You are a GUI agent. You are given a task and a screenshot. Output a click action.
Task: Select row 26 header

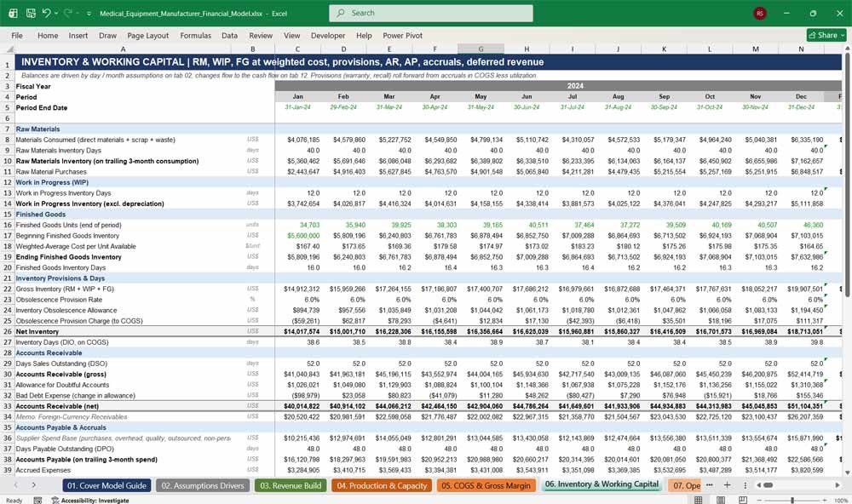coord(8,331)
